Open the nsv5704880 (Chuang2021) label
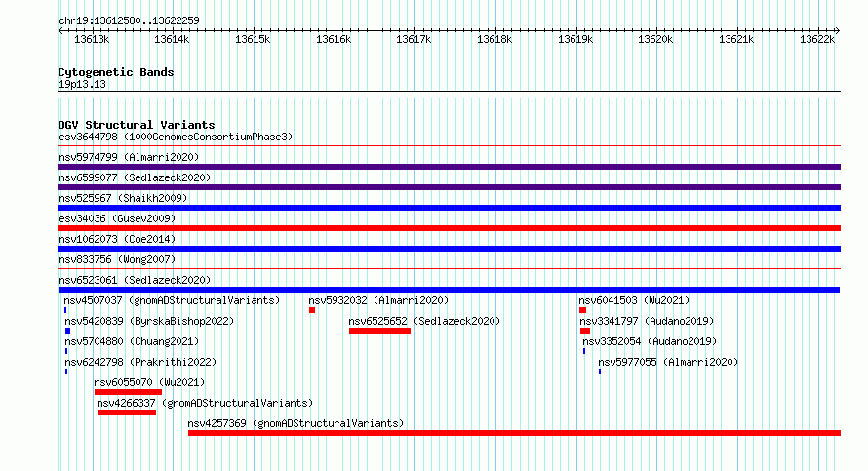868x471 pixels. coord(132,341)
